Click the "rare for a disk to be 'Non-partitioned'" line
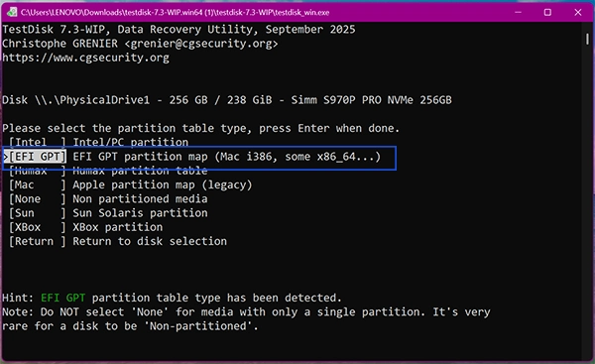The width and height of the screenshot is (595, 364). (130, 326)
